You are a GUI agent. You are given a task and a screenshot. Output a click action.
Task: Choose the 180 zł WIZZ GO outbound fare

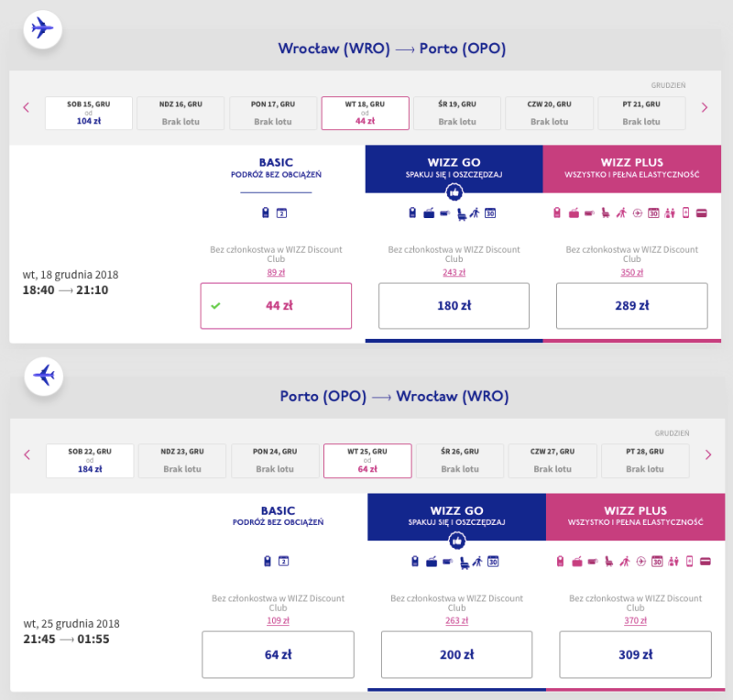[x=454, y=306]
